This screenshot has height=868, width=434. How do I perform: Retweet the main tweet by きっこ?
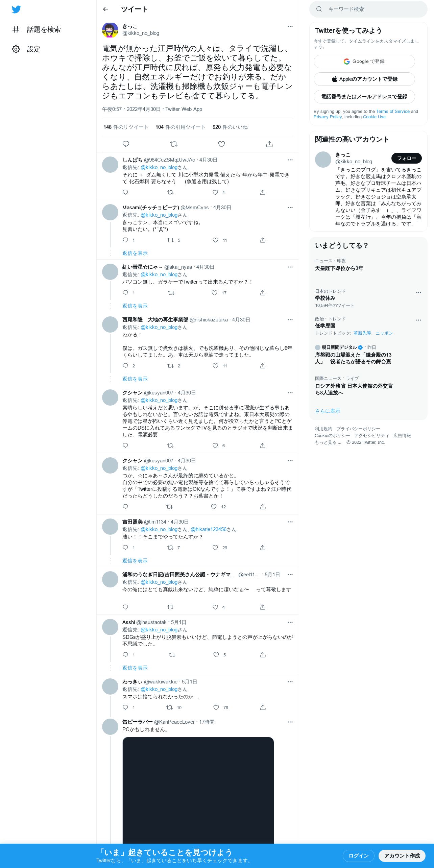point(174,144)
